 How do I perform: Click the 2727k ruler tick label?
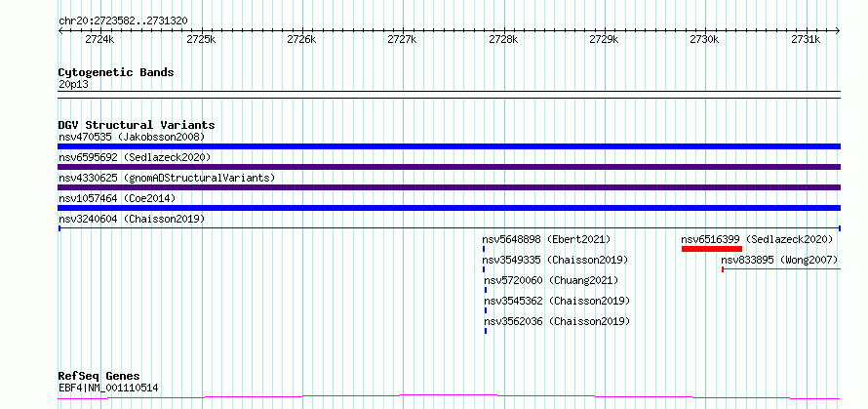pyautogui.click(x=403, y=39)
